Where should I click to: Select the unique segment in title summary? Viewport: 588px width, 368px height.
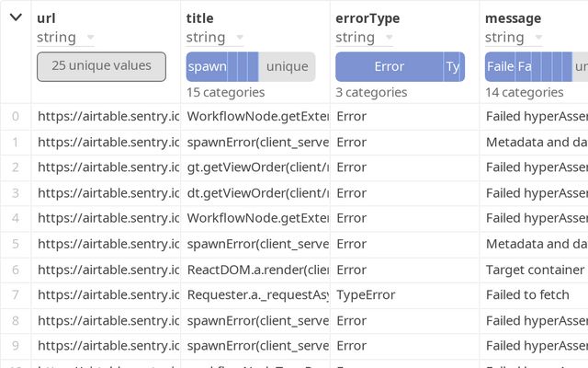pyautogui.click(x=287, y=66)
